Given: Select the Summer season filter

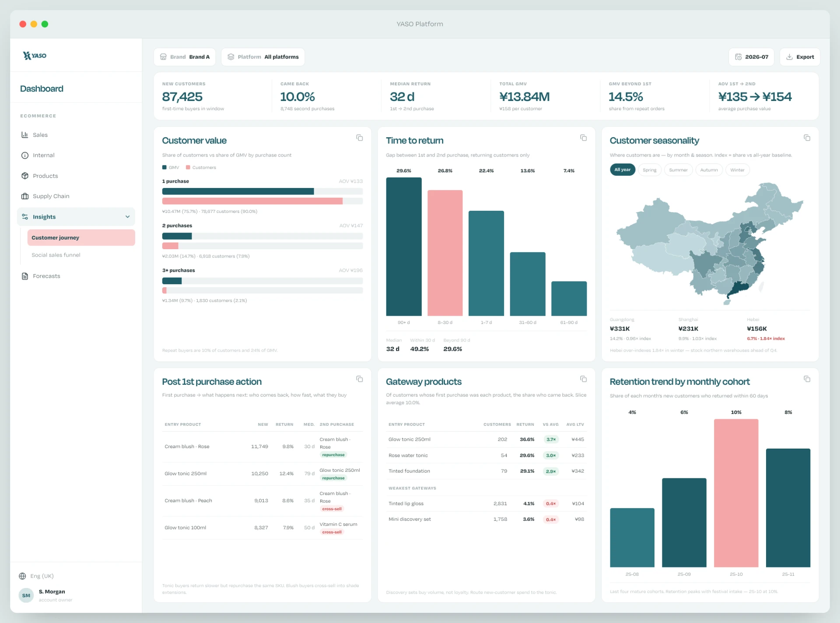Looking at the screenshot, I should tap(678, 170).
